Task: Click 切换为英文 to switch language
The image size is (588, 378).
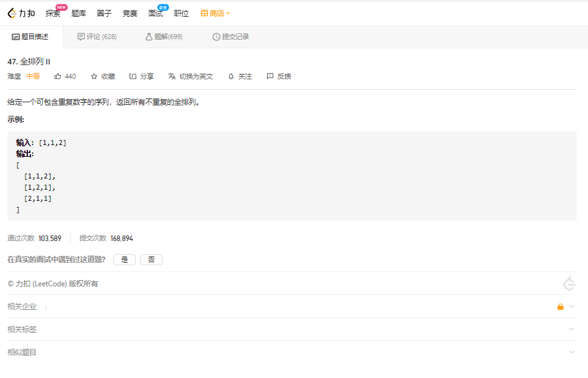Action: click(196, 76)
